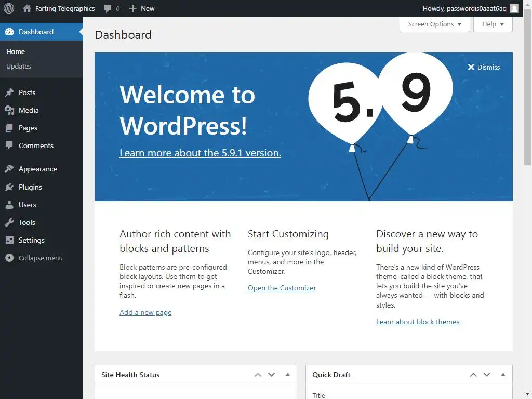Image resolution: width=532 pixels, height=399 pixels.
Task: Open the Screen Options dropdown
Action: (x=435, y=24)
